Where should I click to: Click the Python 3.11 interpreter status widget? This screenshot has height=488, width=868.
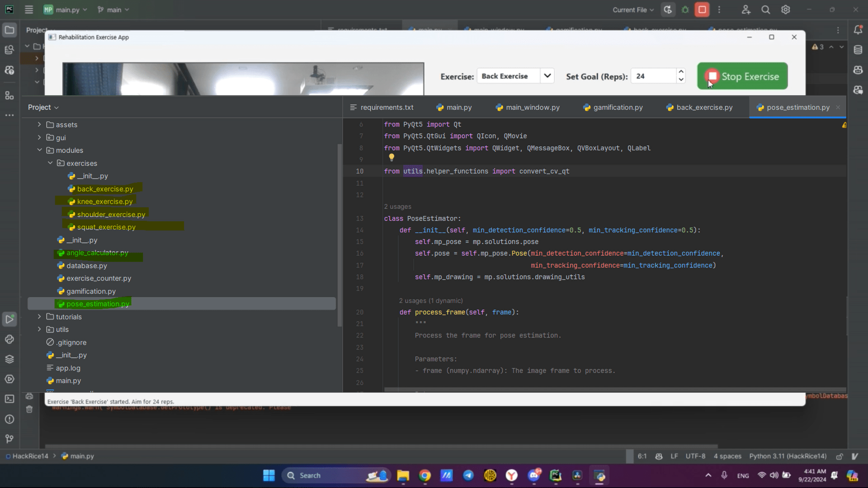(788, 456)
